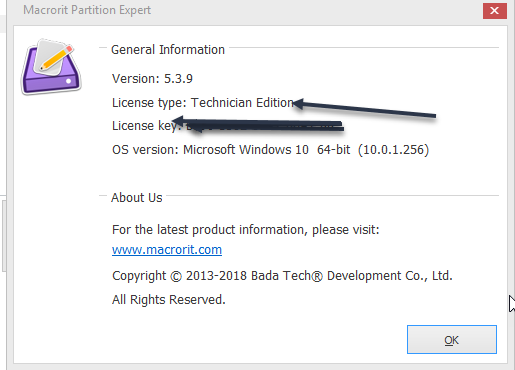Click the pencil on the app logo
The width and height of the screenshot is (515, 370).
(56, 57)
